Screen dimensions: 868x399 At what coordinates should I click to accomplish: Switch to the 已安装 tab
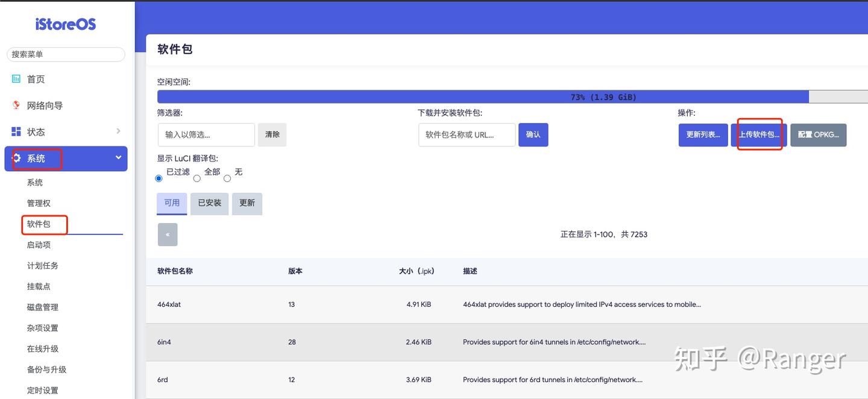209,203
